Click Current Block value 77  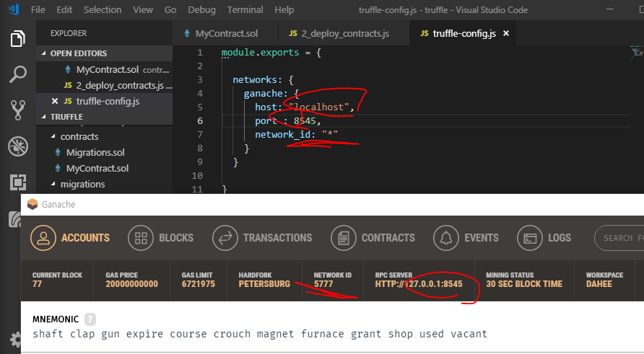click(x=37, y=284)
